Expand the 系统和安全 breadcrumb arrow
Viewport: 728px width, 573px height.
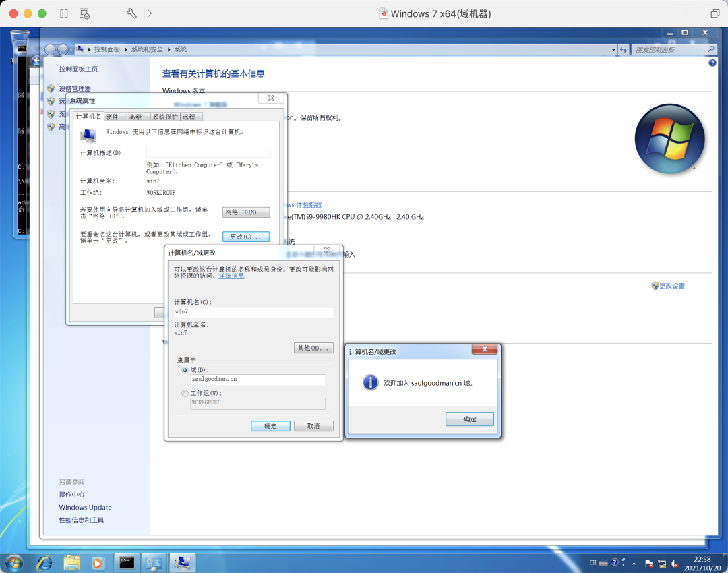(x=169, y=49)
